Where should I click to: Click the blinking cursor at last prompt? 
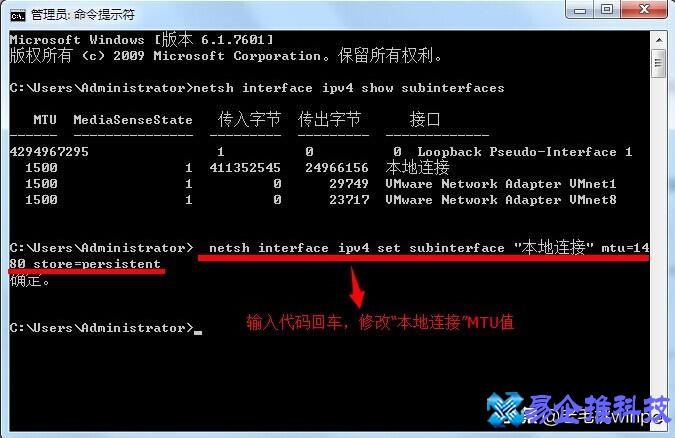tap(198, 332)
